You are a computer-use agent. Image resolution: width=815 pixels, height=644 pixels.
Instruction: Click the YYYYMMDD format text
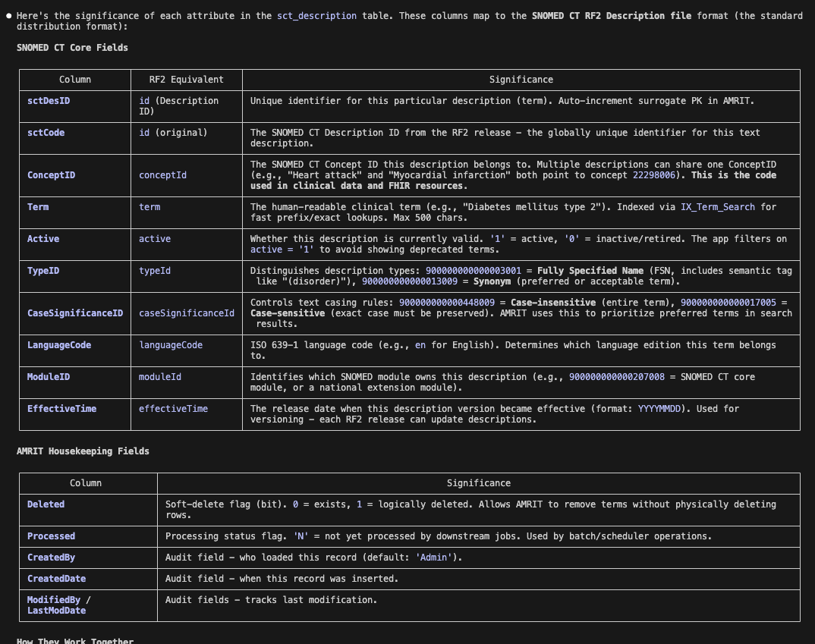[659, 409]
